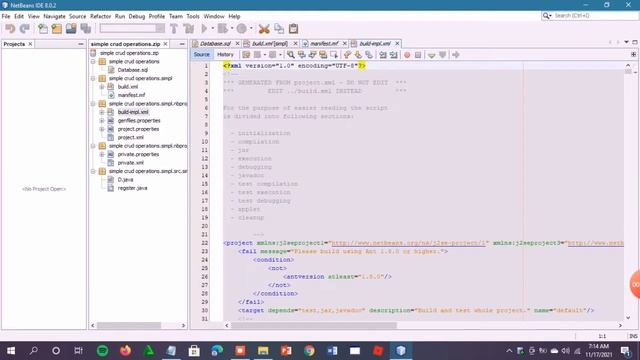Screen dimensions: 640x360
Task: Open the Navigate menu
Action: click(54, 16)
